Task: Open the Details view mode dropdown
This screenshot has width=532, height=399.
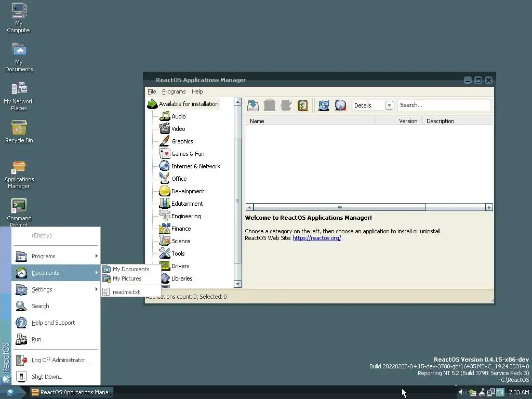Action: coord(389,105)
